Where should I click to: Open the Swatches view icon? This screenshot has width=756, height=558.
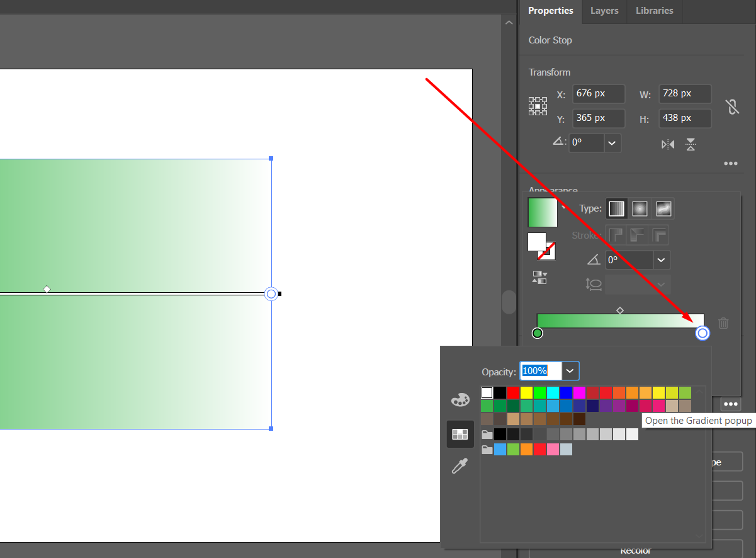coord(460,434)
